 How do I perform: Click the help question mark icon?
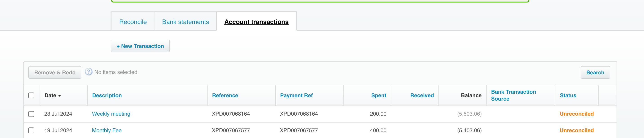click(x=89, y=72)
